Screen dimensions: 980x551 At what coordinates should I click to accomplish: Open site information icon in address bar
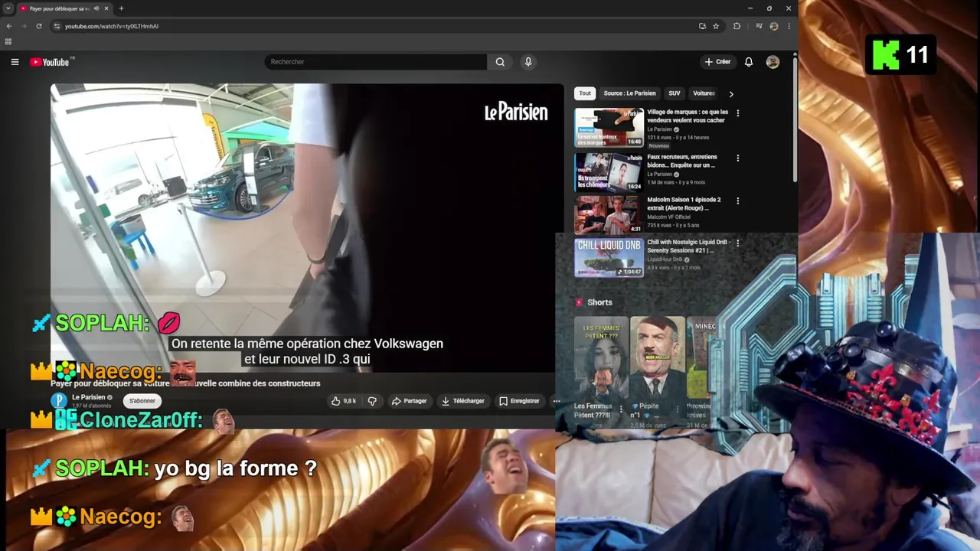(x=57, y=26)
